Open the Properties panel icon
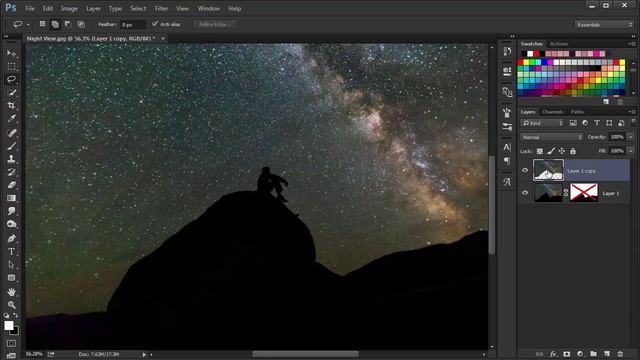Screen dimensions: 640x360 pos(507,71)
